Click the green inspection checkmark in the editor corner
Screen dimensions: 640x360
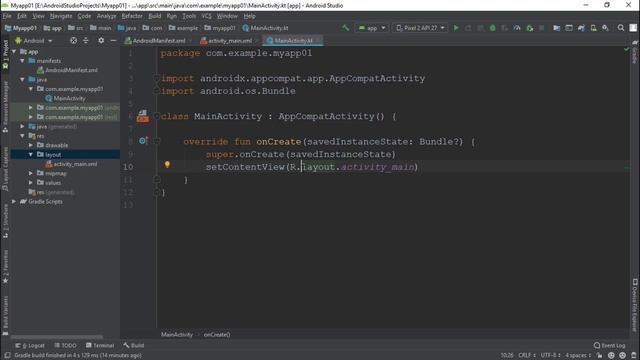click(627, 49)
